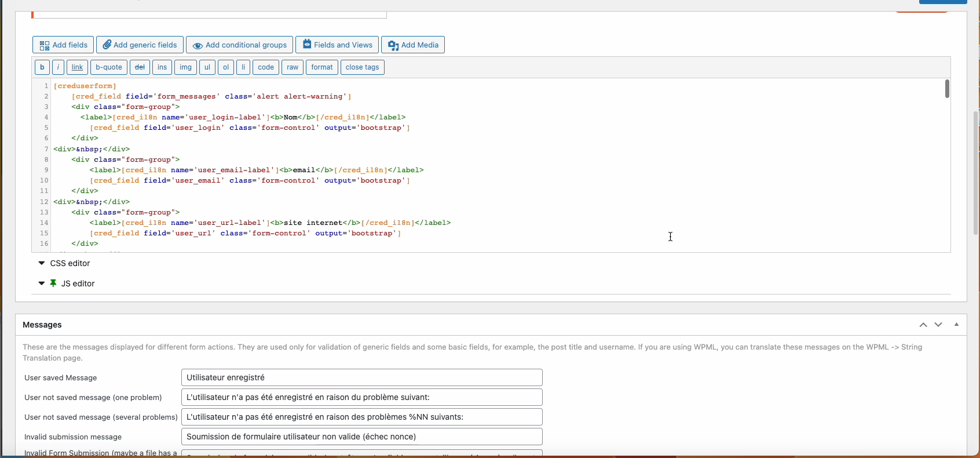Collapse the Messages panel toggle

(956, 325)
